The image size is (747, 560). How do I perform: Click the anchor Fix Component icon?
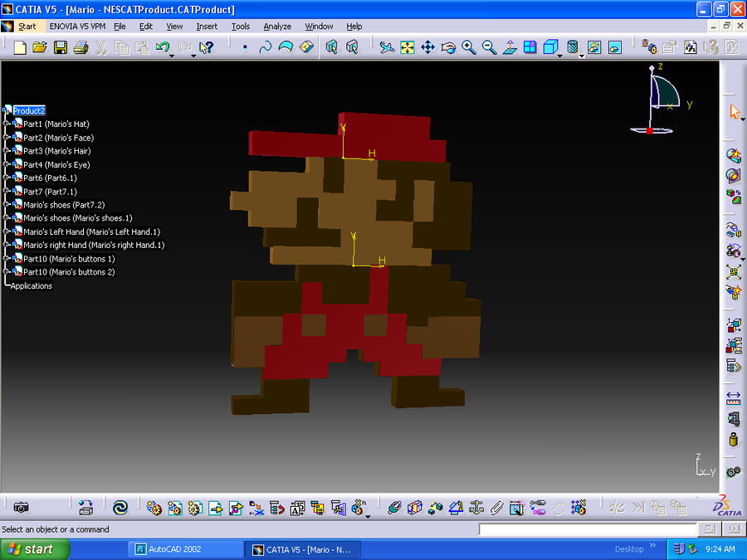coord(476,508)
